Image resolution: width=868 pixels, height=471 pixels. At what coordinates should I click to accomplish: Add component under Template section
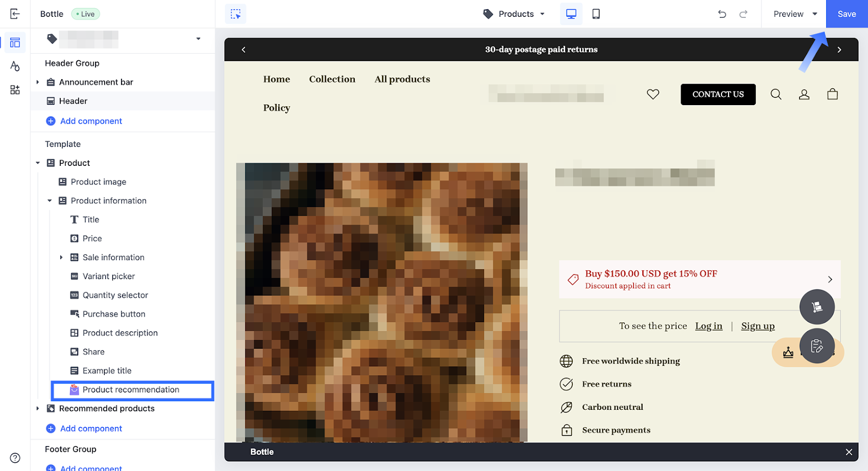tap(84, 429)
